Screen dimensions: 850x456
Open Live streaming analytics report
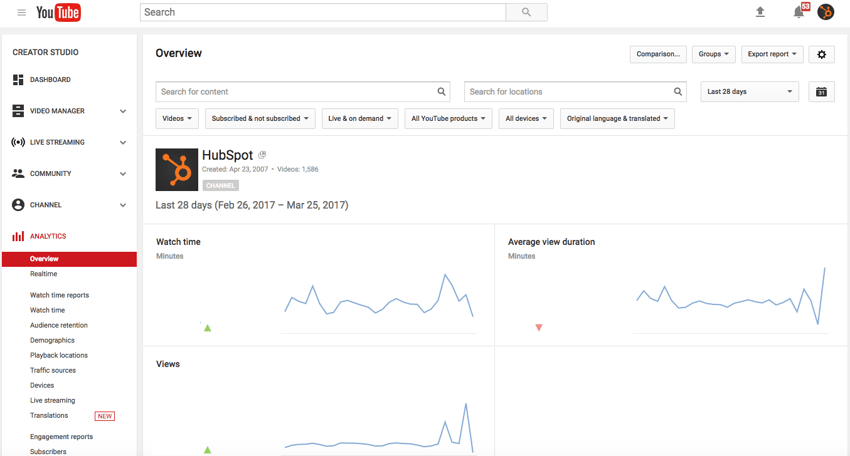coord(53,401)
